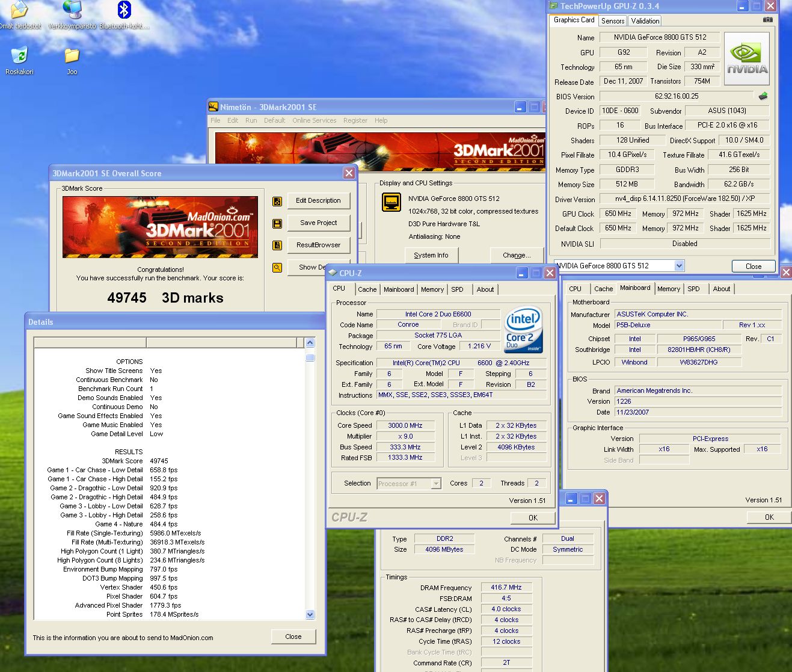Viewport: 792px width, 672px height.
Task: Click the Driver Version field in GPU-Z
Action: [x=684, y=199]
